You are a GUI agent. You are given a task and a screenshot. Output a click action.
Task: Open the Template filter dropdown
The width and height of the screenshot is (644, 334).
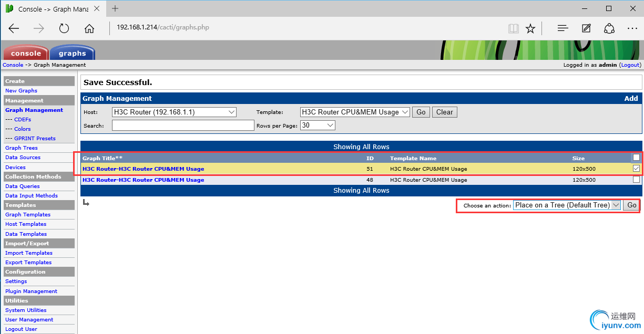pyautogui.click(x=355, y=112)
